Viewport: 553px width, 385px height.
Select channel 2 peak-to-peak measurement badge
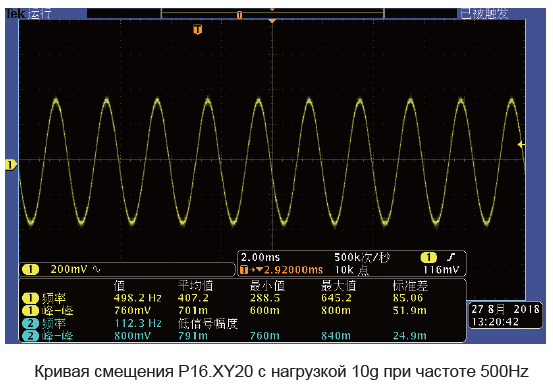tap(30, 336)
